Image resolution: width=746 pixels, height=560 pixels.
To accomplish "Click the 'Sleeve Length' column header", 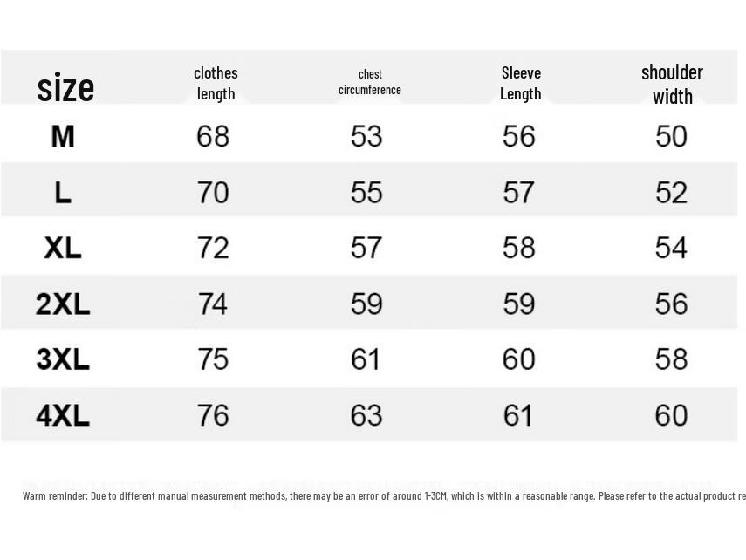I will click(521, 83).
